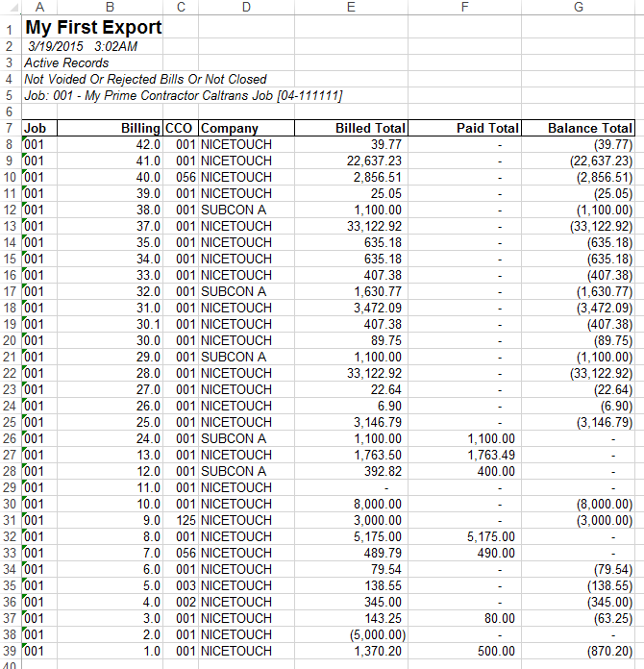The height and width of the screenshot is (669, 644).
Task: Select column A header
Action: (x=39, y=8)
